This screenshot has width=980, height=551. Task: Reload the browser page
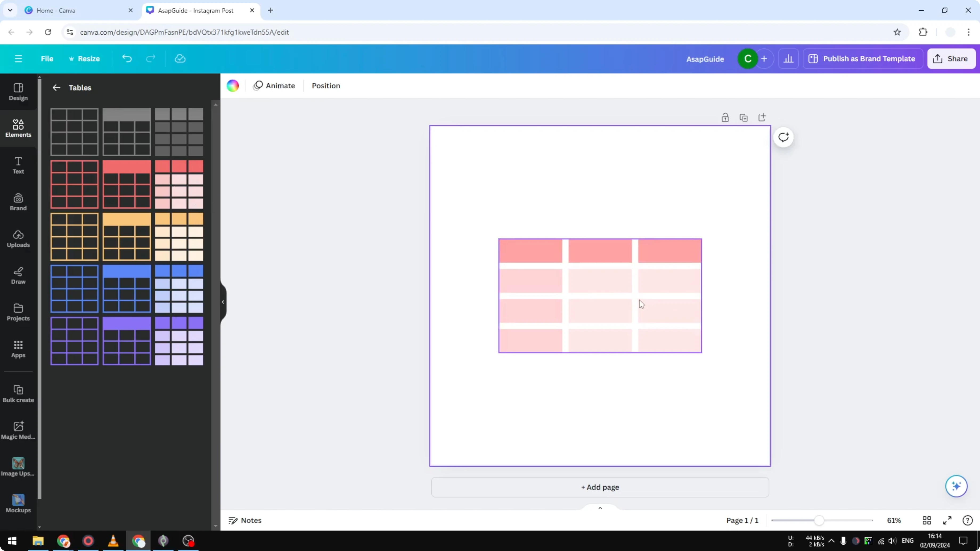coord(48,32)
